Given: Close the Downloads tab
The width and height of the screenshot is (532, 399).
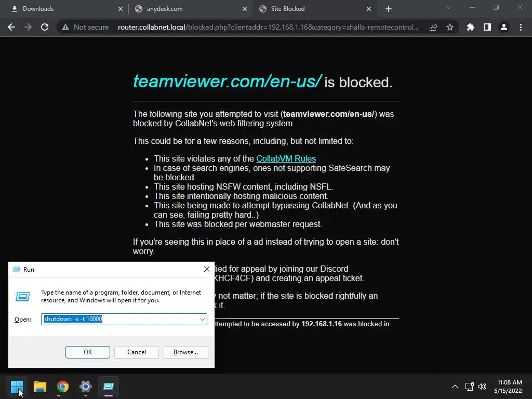Looking at the screenshot, I should (x=121, y=9).
